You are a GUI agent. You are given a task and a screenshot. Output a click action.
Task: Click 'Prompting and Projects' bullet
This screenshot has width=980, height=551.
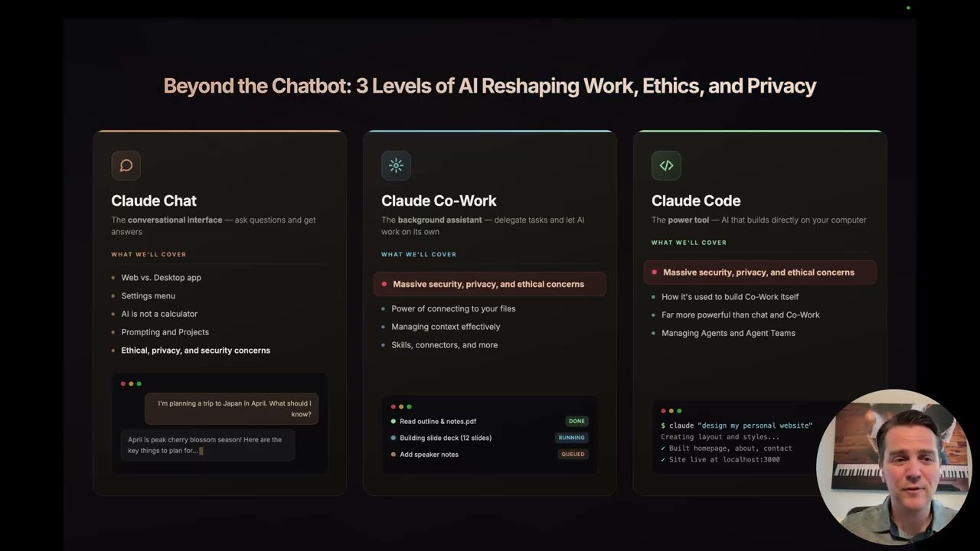click(x=165, y=332)
